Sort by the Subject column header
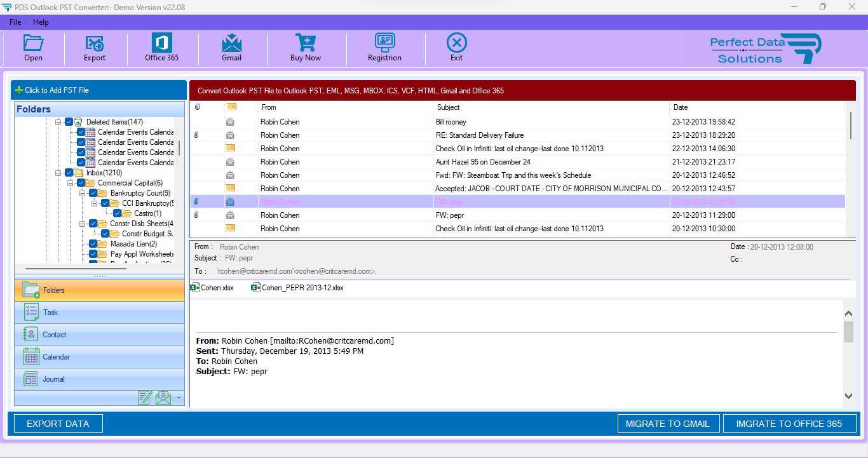 point(551,107)
